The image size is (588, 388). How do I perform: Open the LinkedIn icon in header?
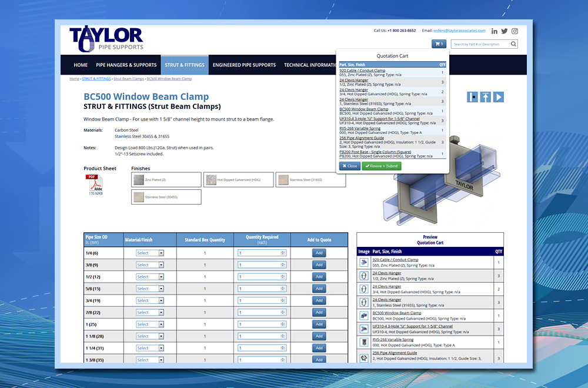tap(495, 31)
